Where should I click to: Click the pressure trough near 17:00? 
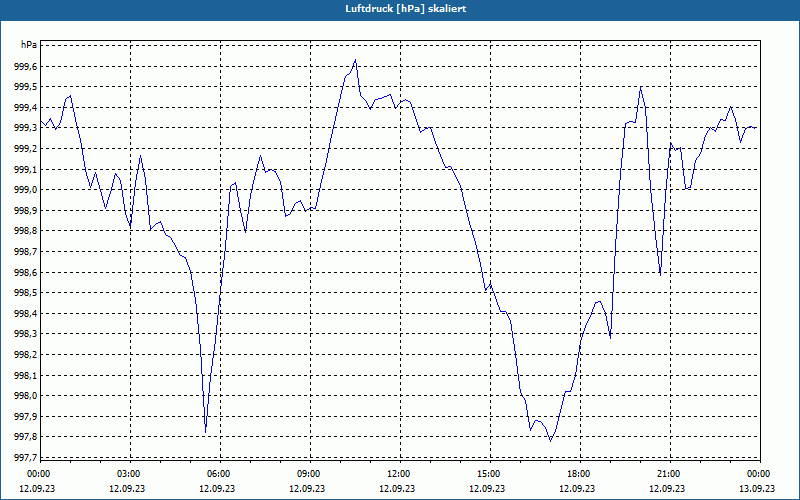(x=551, y=440)
